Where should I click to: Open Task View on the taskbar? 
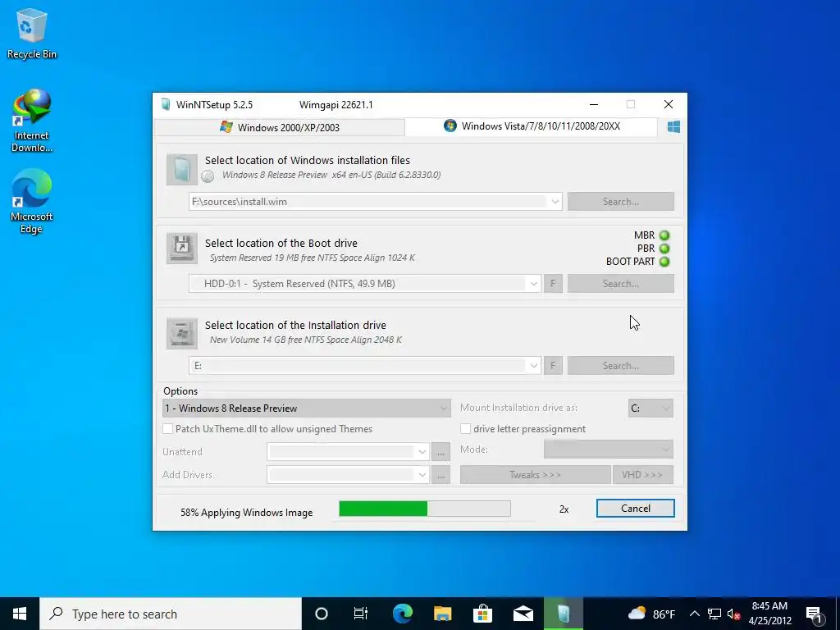(x=361, y=614)
